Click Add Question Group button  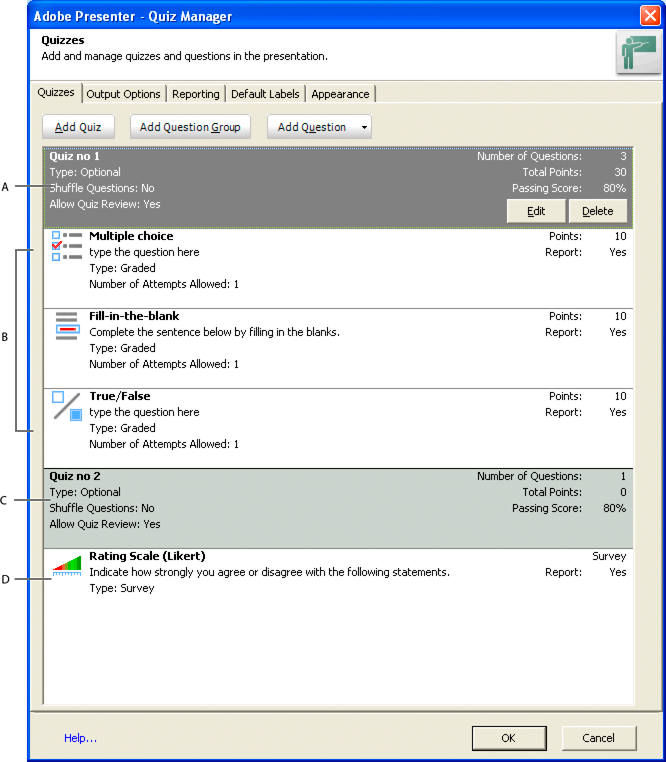coord(190,127)
